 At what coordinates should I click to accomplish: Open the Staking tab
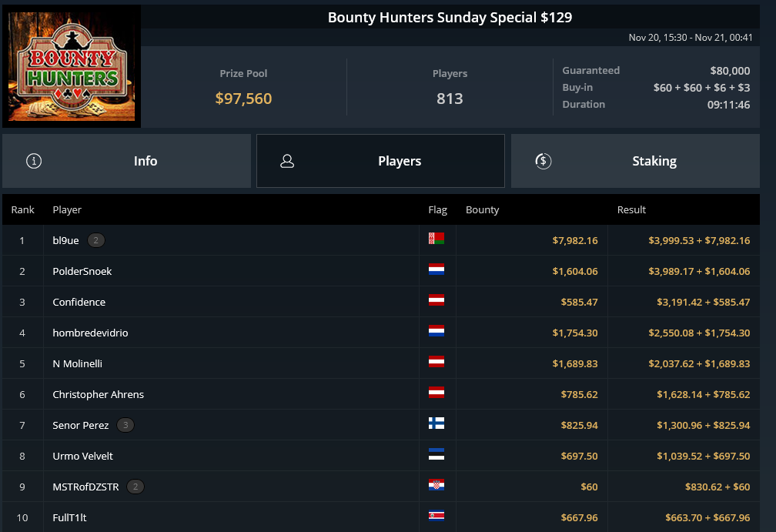(635, 161)
